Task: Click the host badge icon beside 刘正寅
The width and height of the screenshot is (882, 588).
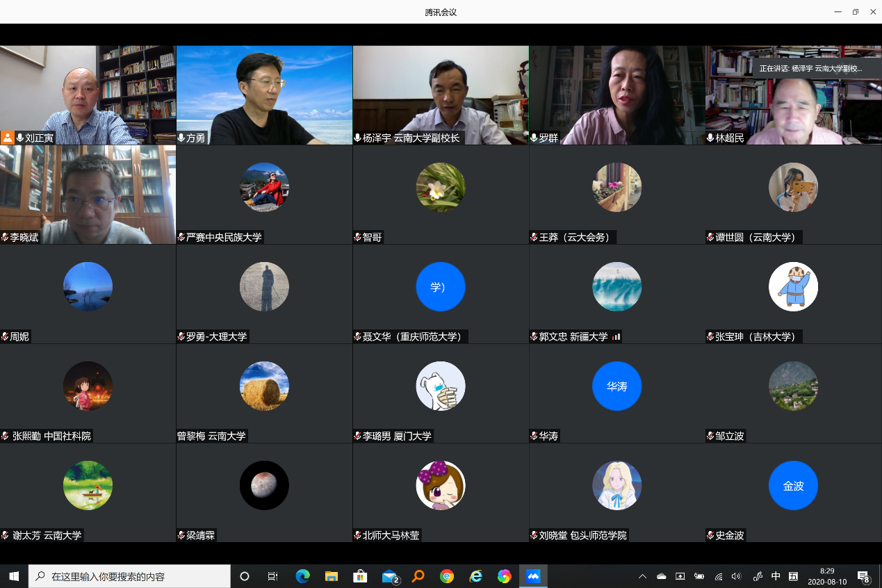Action: [8, 138]
